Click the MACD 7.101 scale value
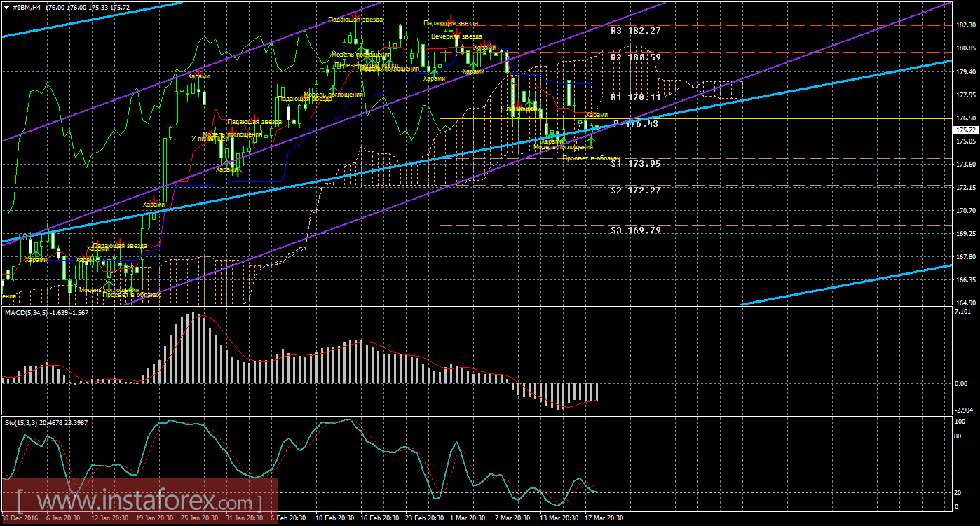 click(x=963, y=312)
